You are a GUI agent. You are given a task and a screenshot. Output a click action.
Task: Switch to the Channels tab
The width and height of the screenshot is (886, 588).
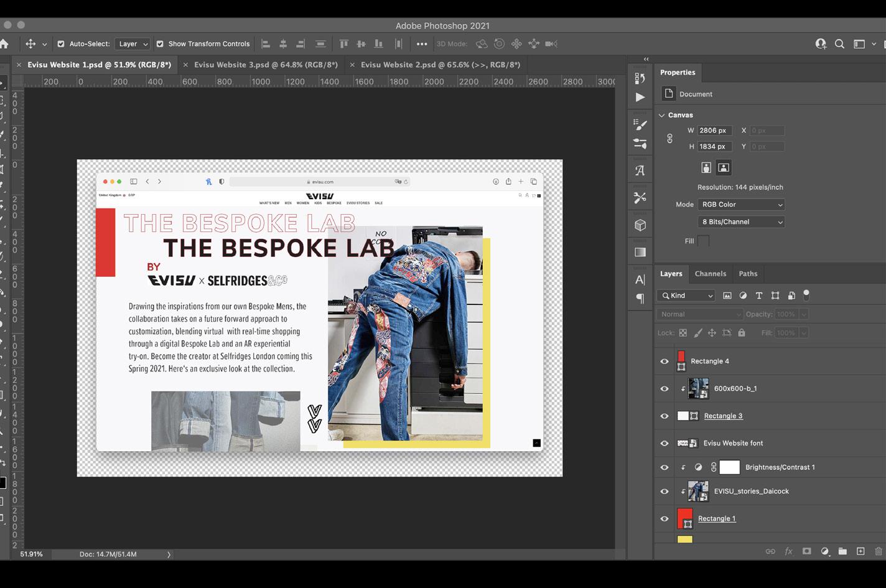(x=711, y=274)
